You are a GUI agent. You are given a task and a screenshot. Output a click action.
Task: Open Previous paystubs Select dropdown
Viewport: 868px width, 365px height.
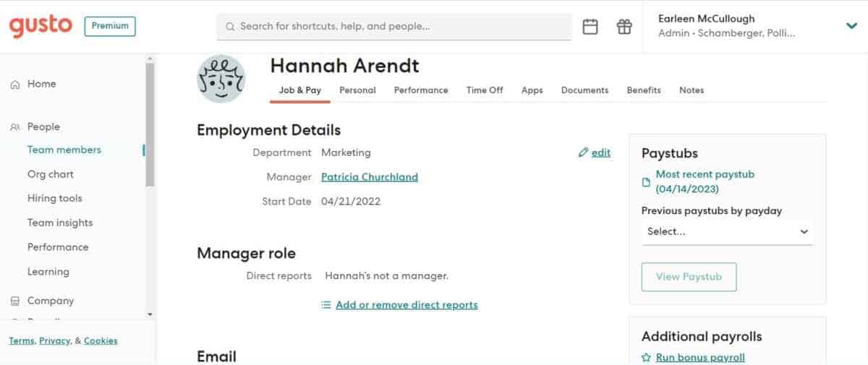[x=727, y=232]
